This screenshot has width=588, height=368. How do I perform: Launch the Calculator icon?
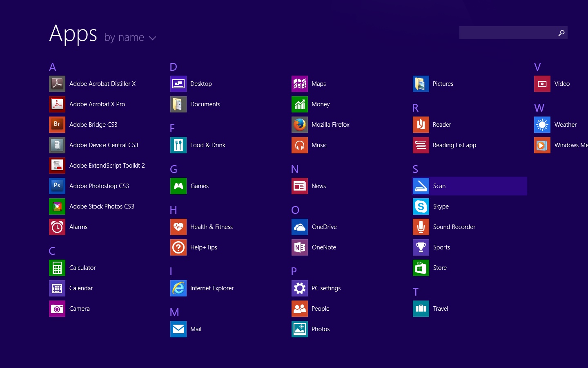click(57, 268)
